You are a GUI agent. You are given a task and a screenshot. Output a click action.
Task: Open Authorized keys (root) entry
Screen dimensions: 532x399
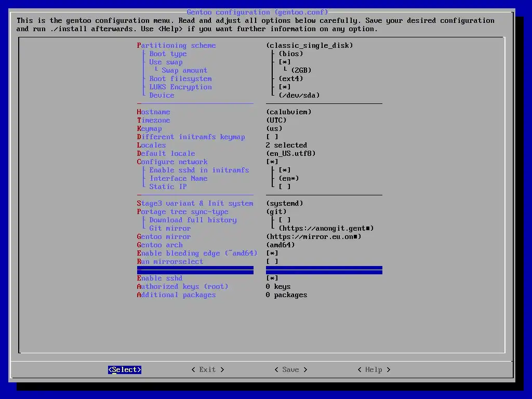[182, 286]
